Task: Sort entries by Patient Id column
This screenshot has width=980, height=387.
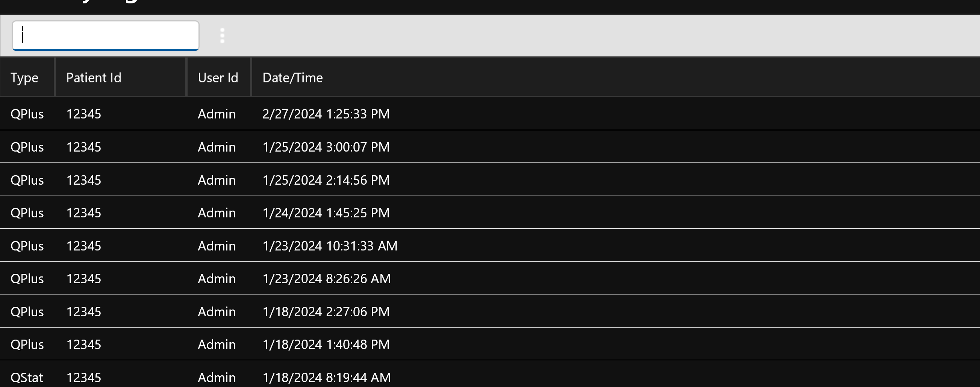Action: 93,77
